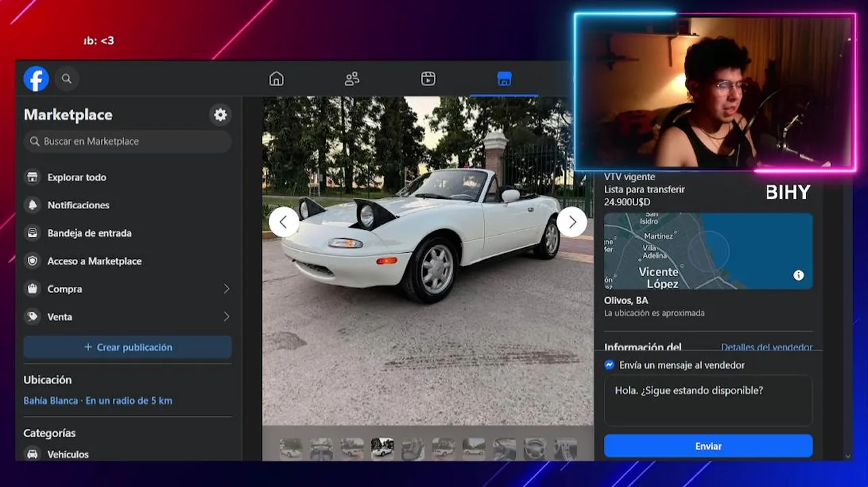Screen dimensions: 868x487
Task: Click the 24.900U$D price text
Action: click(627, 202)
